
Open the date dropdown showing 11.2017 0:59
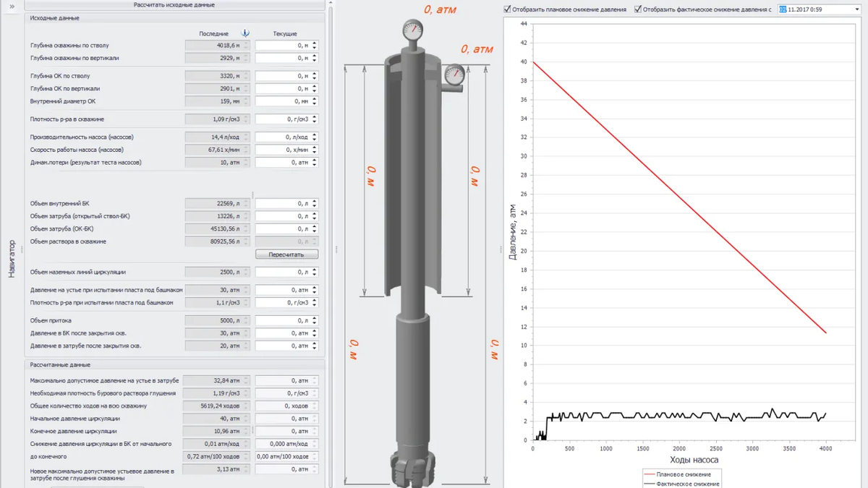point(857,9)
